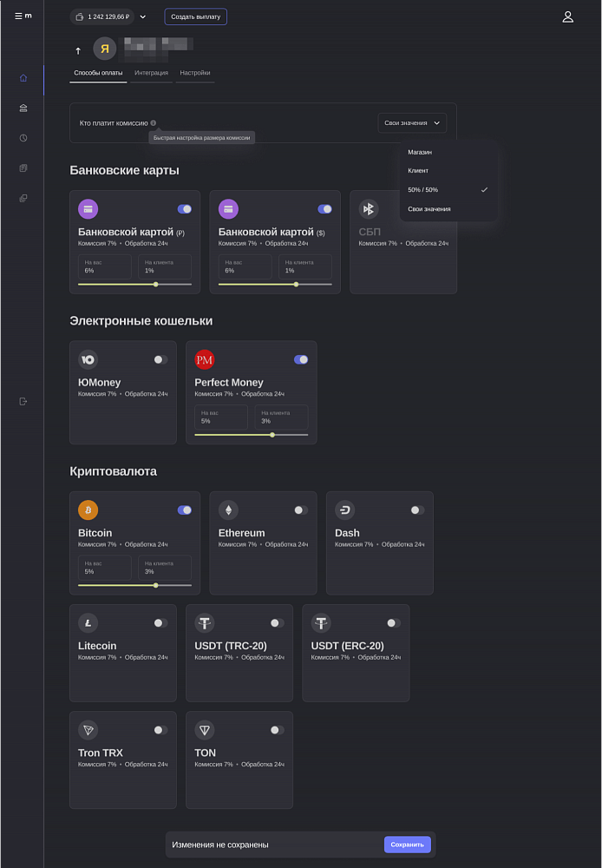The height and width of the screenshot is (868, 602).
Task: Choose 'Магазин' in commission menu
Action: tap(420, 152)
